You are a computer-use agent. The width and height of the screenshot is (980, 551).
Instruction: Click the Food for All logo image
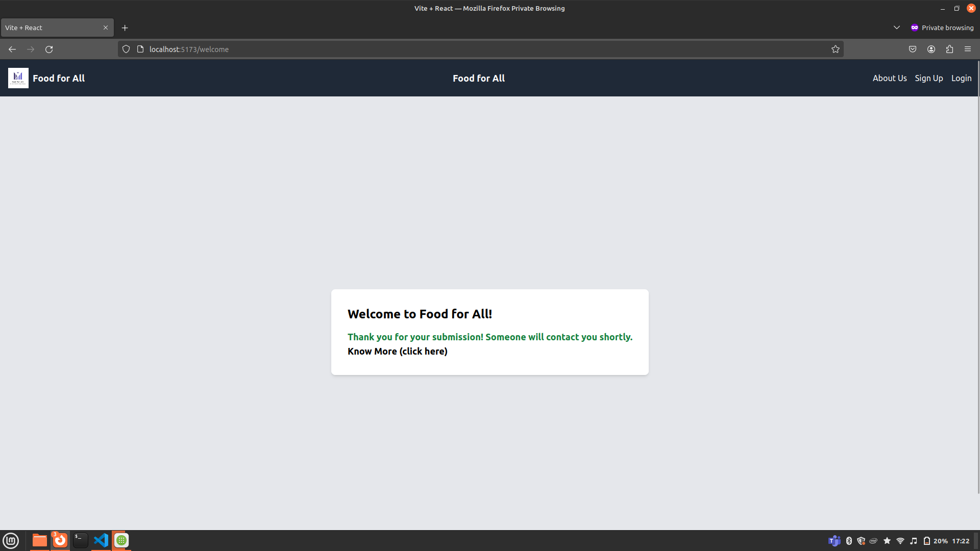(x=18, y=78)
